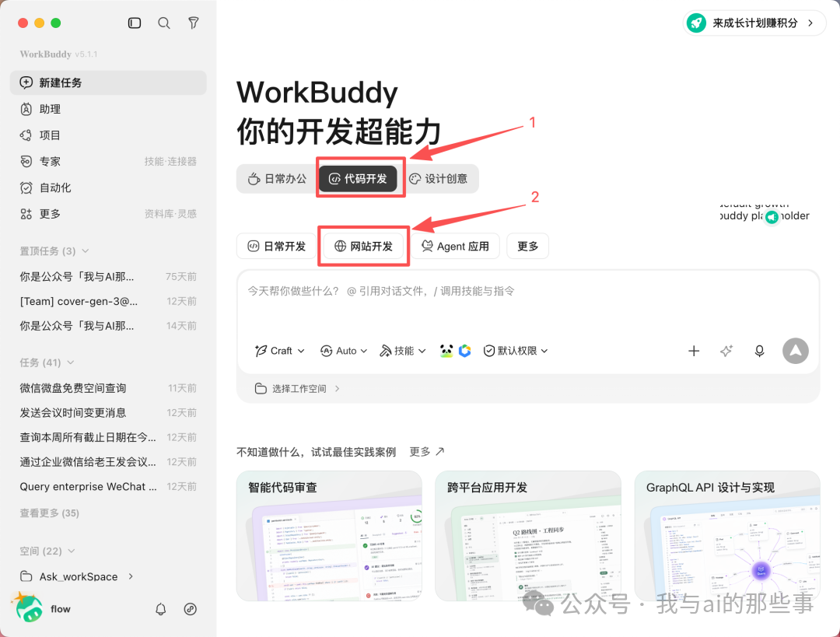Open task 发送会议时间变更消息
The height and width of the screenshot is (637, 840).
tap(108, 412)
